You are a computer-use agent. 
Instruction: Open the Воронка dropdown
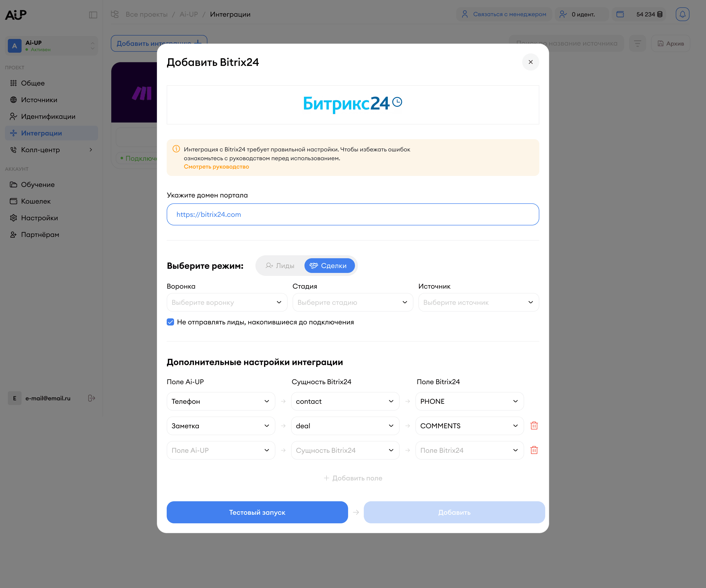pyautogui.click(x=227, y=302)
